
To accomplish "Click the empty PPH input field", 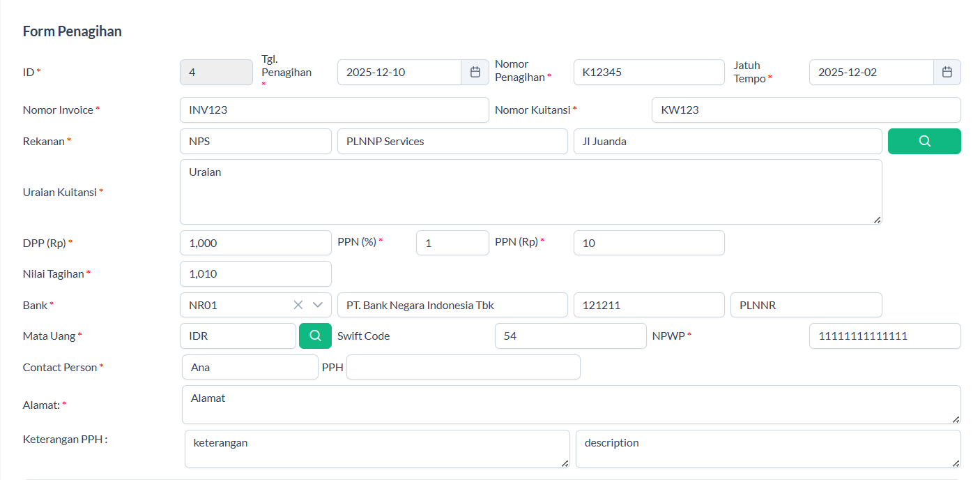I will coord(463,367).
